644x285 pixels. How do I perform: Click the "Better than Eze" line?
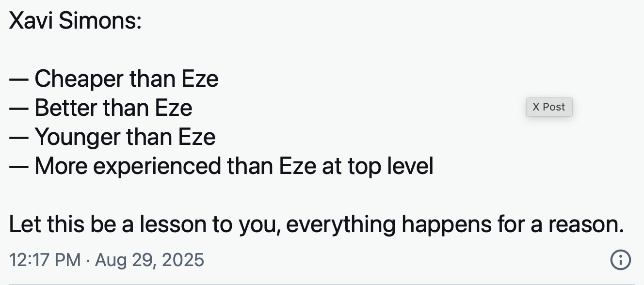pos(113,108)
